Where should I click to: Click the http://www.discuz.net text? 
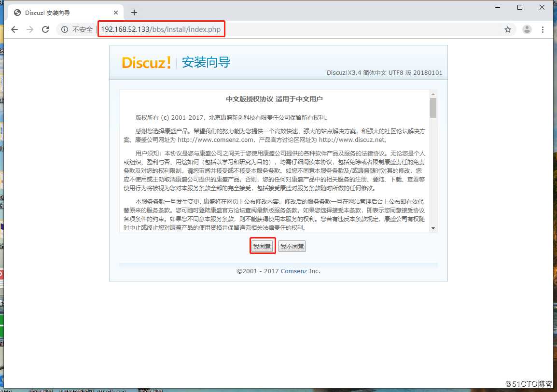352,140
